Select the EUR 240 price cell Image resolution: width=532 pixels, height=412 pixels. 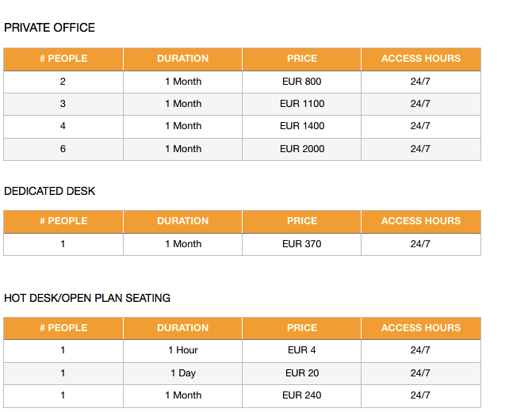[301, 395]
